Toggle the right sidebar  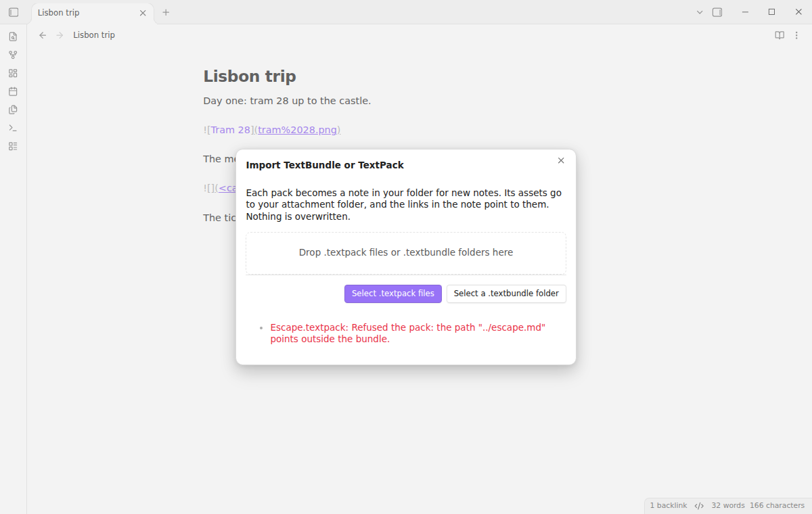[717, 12]
